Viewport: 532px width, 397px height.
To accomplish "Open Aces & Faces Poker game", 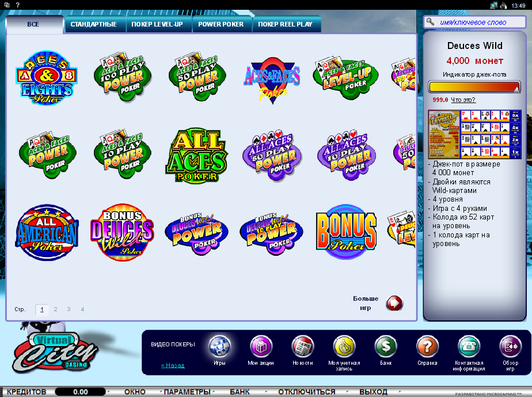I will pos(272,81).
